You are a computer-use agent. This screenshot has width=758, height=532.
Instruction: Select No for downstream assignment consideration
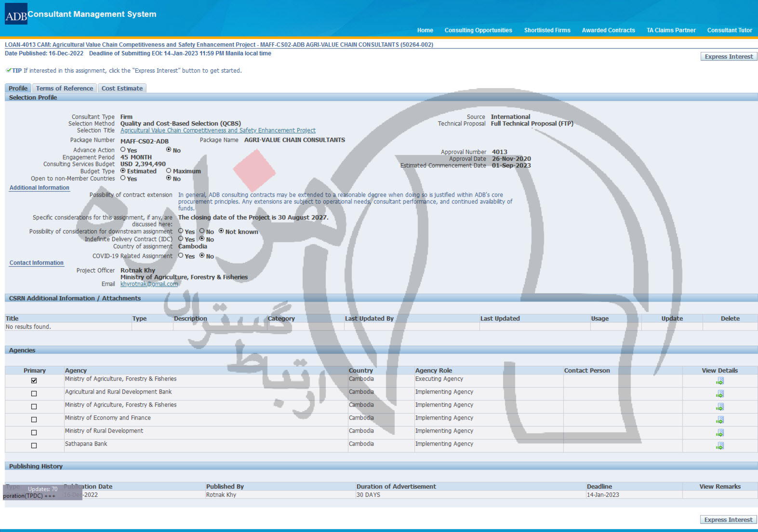point(202,231)
